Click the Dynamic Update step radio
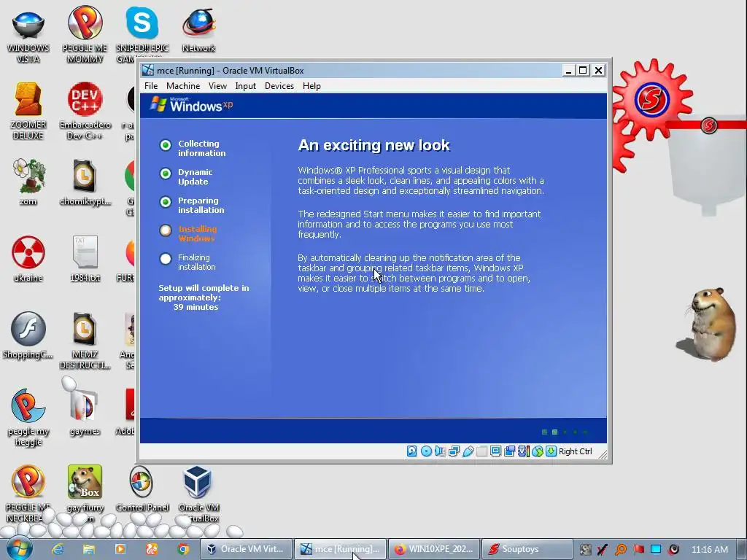The image size is (747, 560). 166,174
